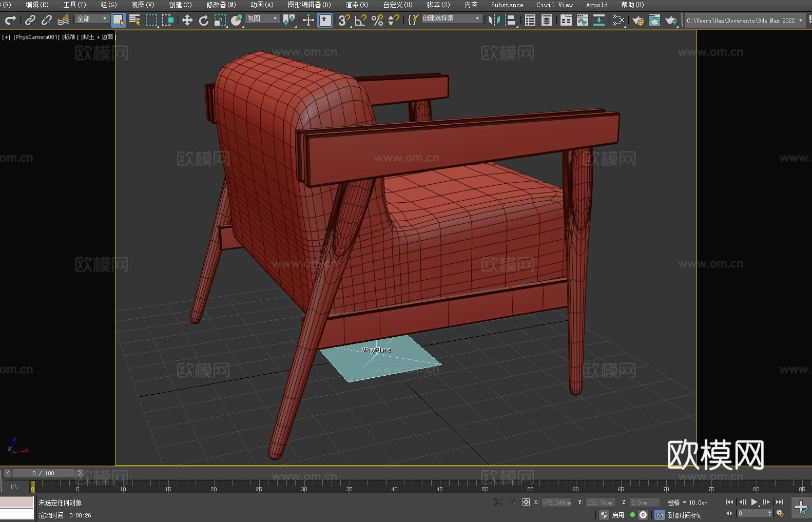Open the 帮助(H) menu
Viewport: 812px width, 522px height.
tap(633, 5)
